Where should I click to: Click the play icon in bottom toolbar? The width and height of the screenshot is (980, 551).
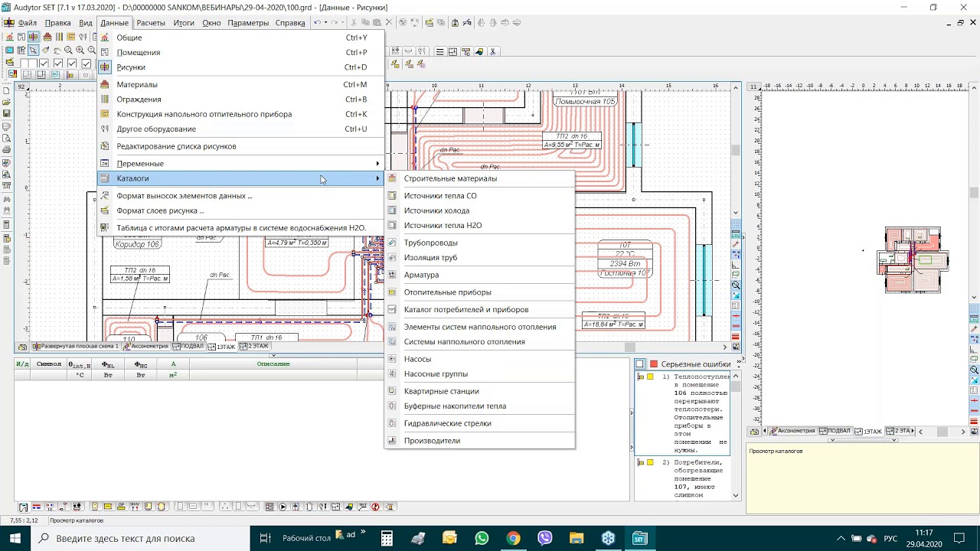click(x=282, y=507)
